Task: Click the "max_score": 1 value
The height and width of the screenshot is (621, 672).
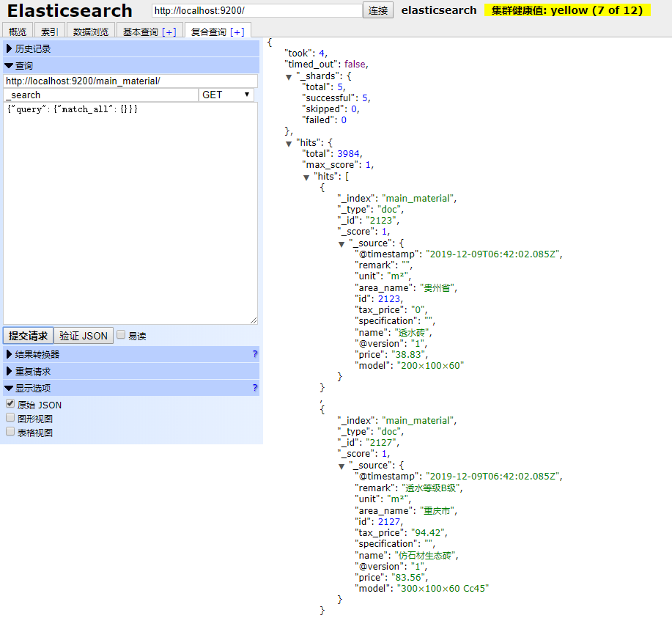Action: [x=368, y=165]
